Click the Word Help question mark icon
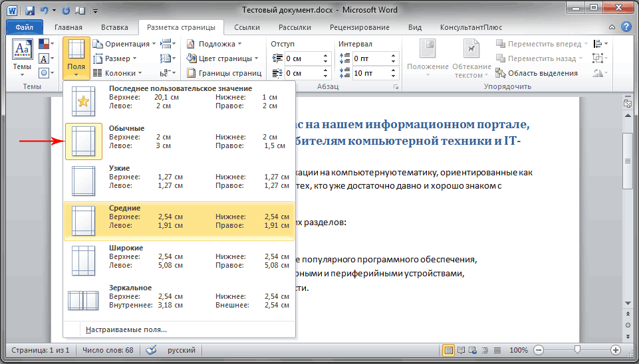The height and width of the screenshot is (364, 639). [x=626, y=27]
